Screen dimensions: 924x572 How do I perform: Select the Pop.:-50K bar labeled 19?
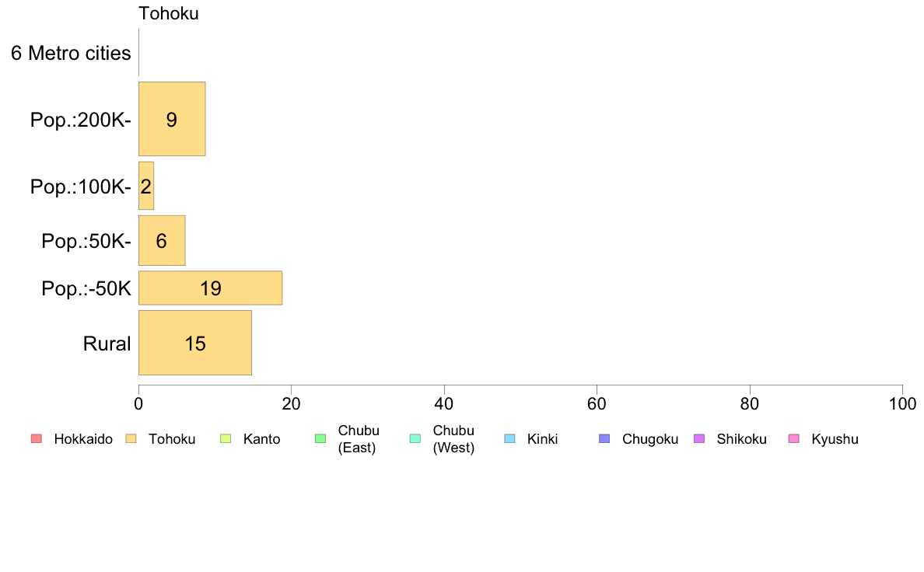pos(210,288)
